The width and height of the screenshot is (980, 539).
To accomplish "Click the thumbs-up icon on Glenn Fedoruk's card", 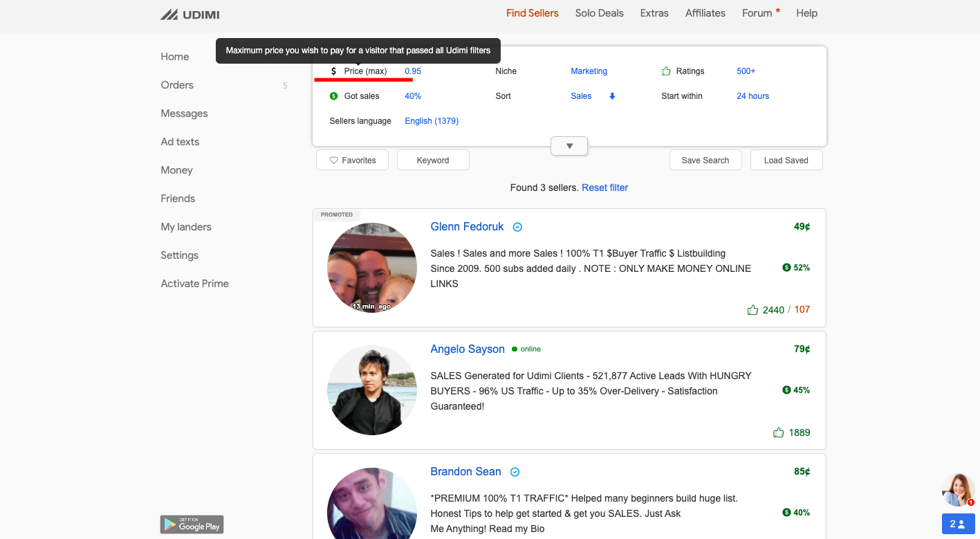I will click(x=752, y=310).
